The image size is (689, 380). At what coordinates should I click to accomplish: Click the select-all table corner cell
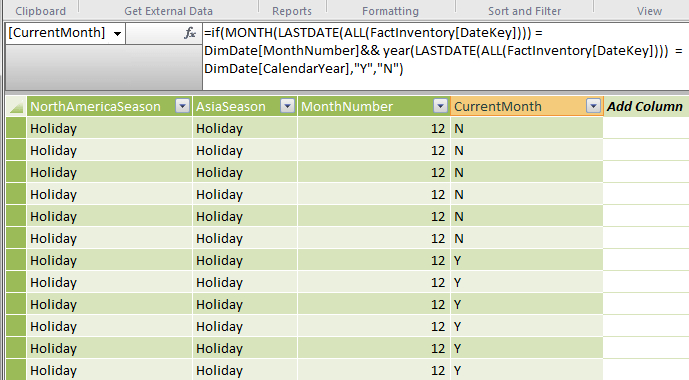(x=16, y=106)
